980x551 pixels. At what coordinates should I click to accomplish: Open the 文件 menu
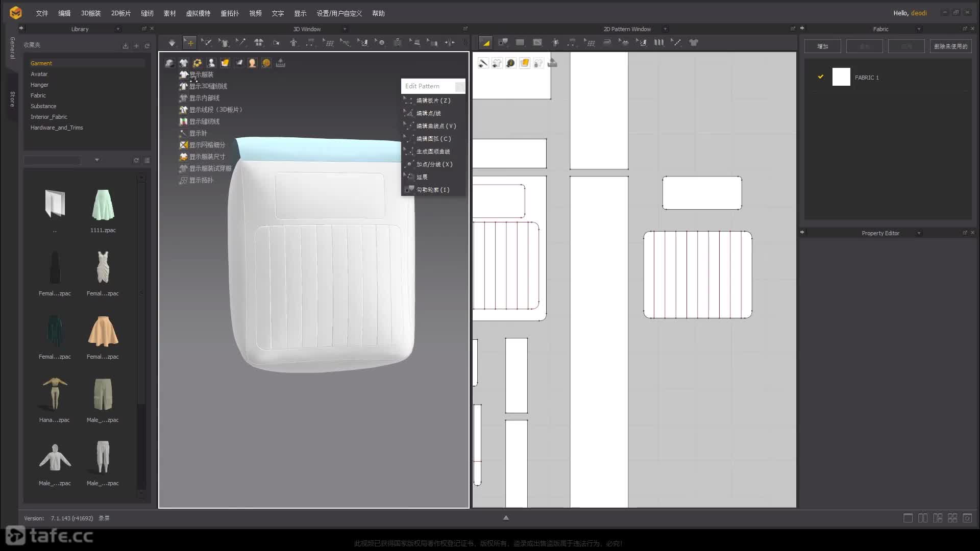[42, 13]
